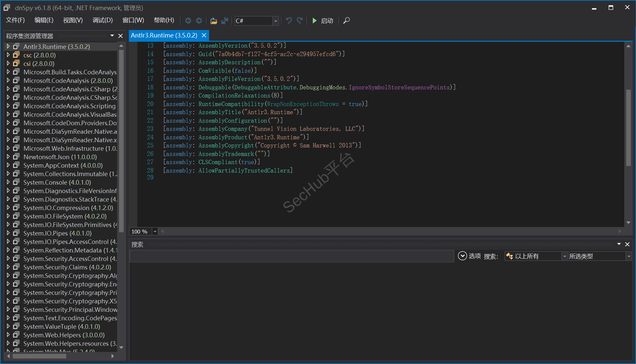Image resolution: width=636 pixels, height=364 pixels.
Task: Open the 100 % zoom dropdown
Action: point(155,232)
